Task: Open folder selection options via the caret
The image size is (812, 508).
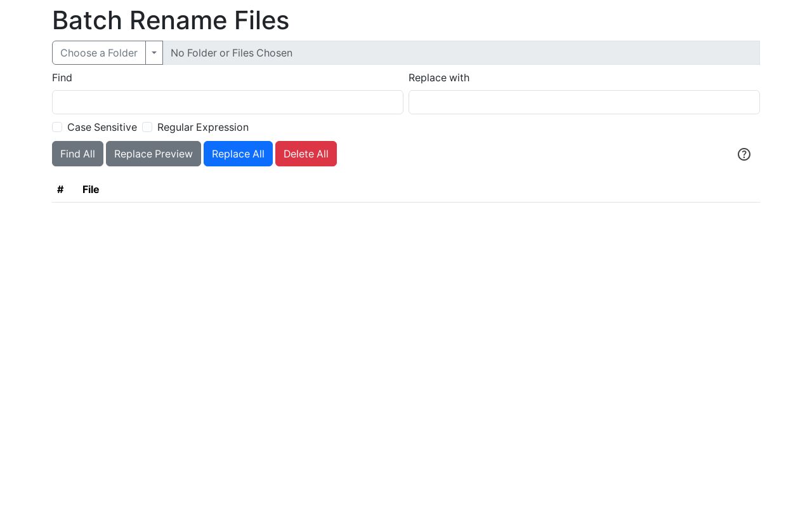Action: point(154,53)
